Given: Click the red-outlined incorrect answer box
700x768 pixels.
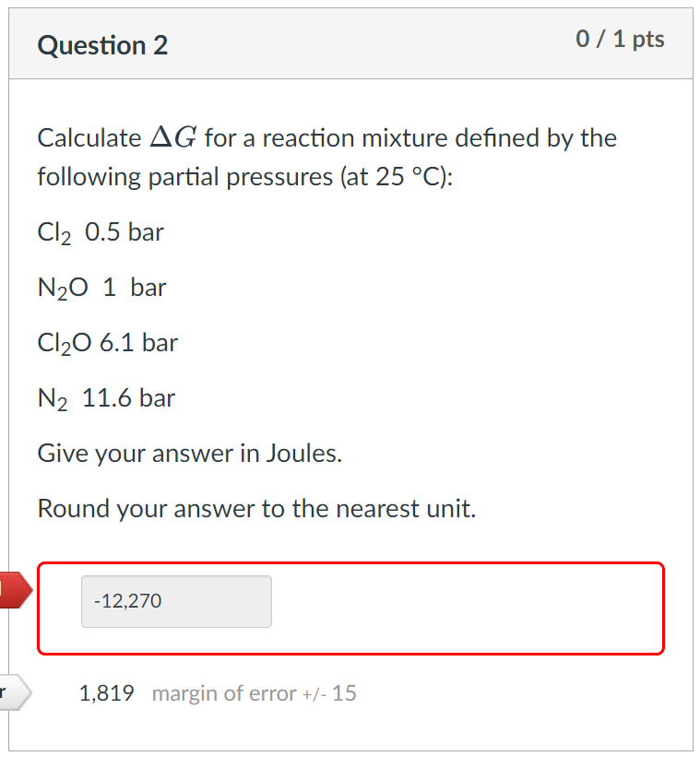Looking at the screenshot, I should [x=350, y=607].
